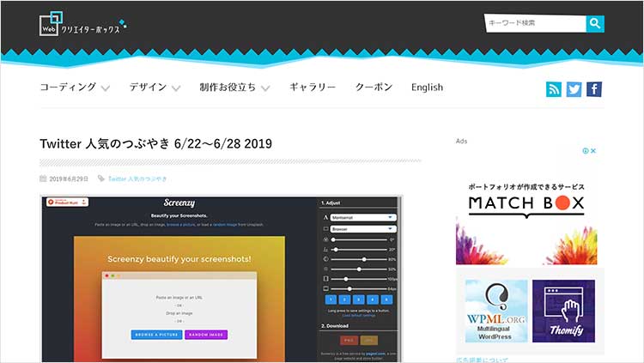This screenshot has width=644, height=363.
Task: Go to the クーポン page
Action: [374, 87]
